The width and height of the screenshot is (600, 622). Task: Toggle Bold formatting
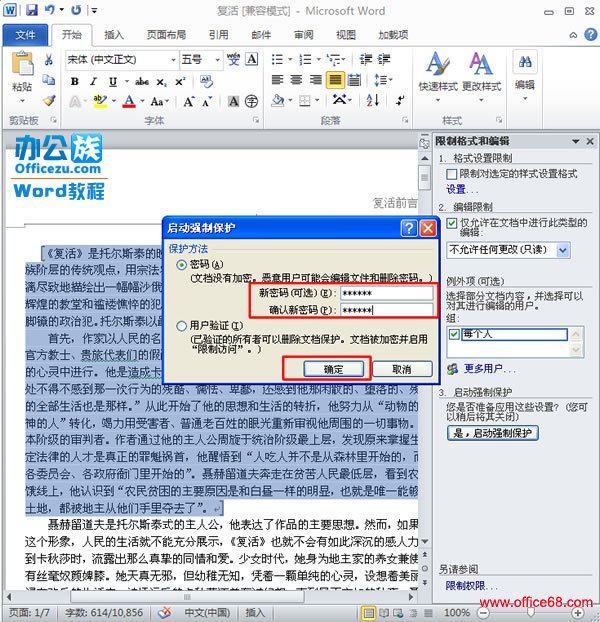[x=74, y=81]
